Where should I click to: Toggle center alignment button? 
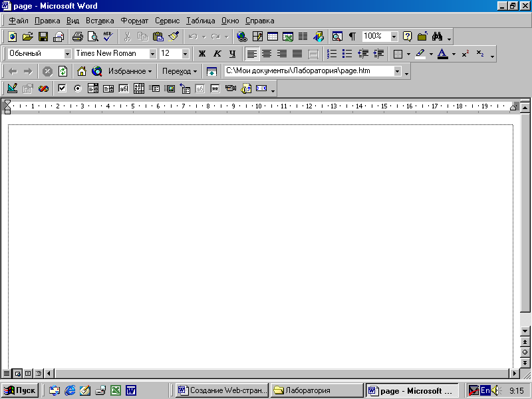tap(267, 54)
